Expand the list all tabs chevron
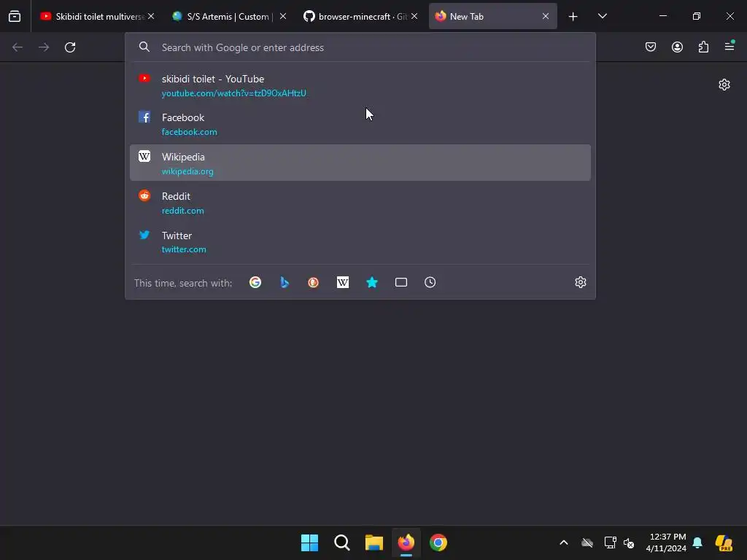 602,16
